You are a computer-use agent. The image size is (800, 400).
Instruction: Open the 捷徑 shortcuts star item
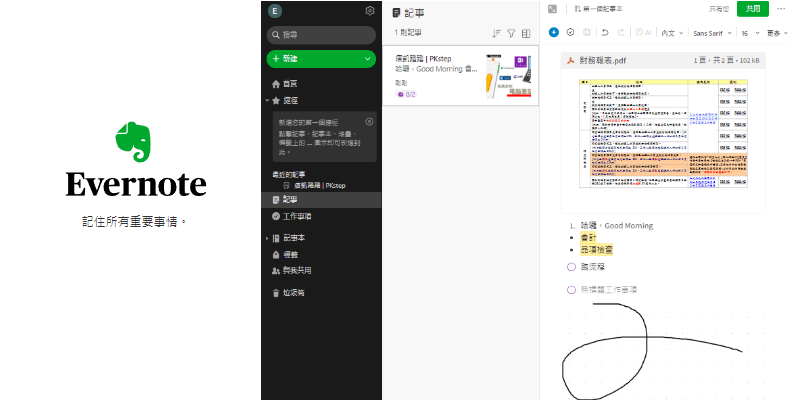tap(285, 101)
